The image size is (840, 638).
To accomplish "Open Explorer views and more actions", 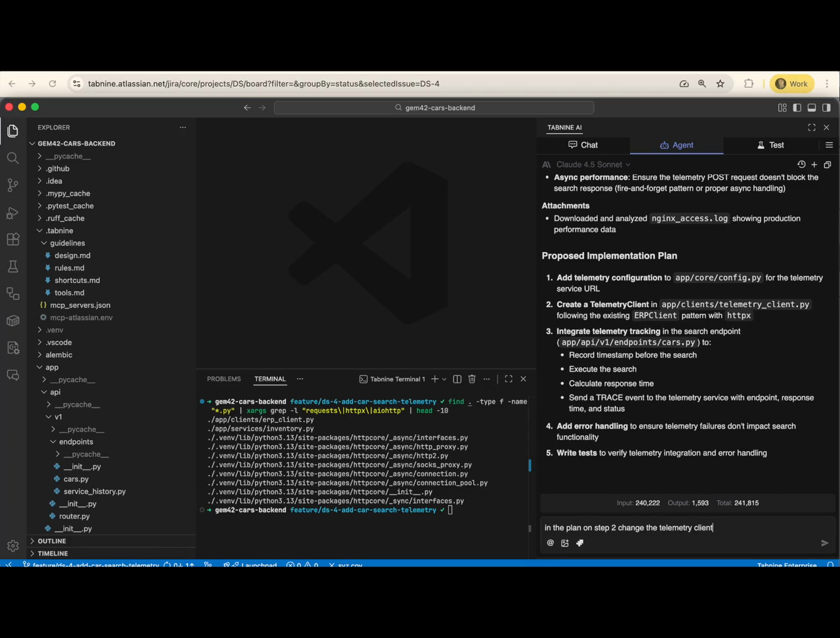I will [x=183, y=127].
